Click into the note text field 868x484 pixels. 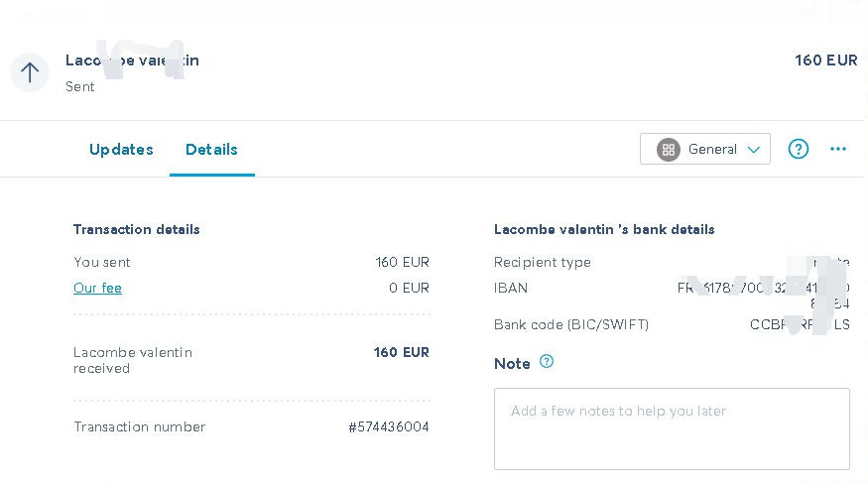[x=672, y=428]
